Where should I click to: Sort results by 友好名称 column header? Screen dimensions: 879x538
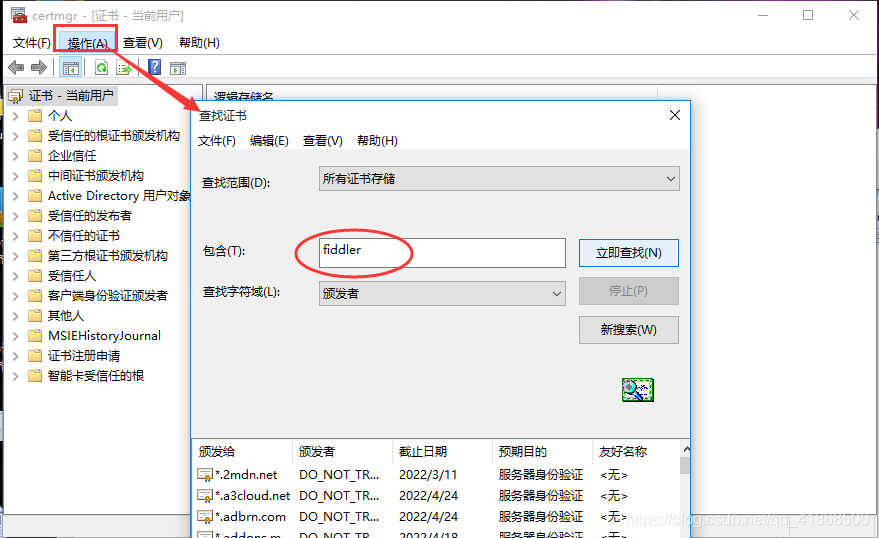(636, 452)
